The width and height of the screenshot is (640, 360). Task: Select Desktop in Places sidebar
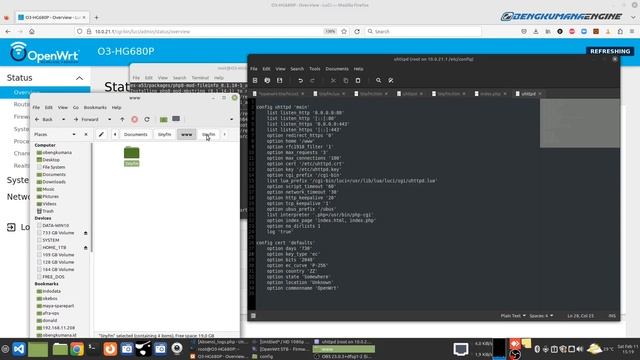point(51,160)
